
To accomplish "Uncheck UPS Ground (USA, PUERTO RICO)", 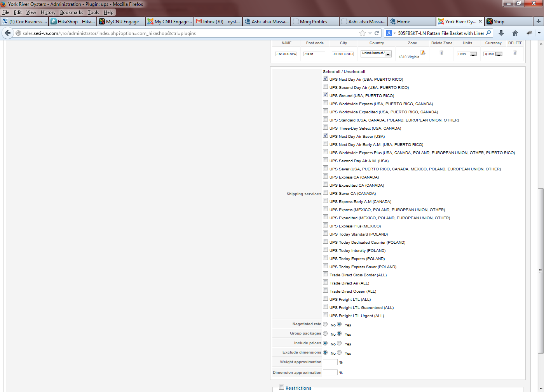I will pos(325,95).
